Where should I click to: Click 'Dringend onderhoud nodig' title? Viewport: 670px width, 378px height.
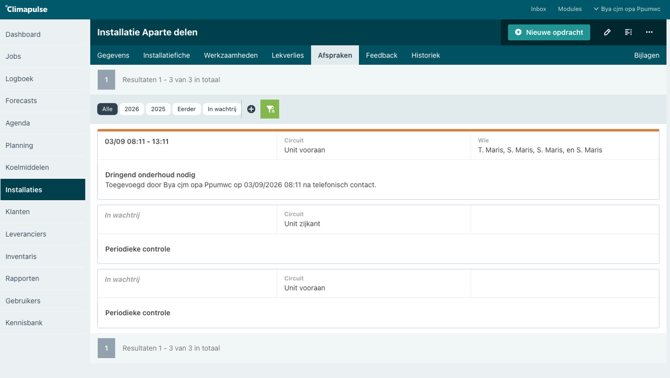click(150, 175)
